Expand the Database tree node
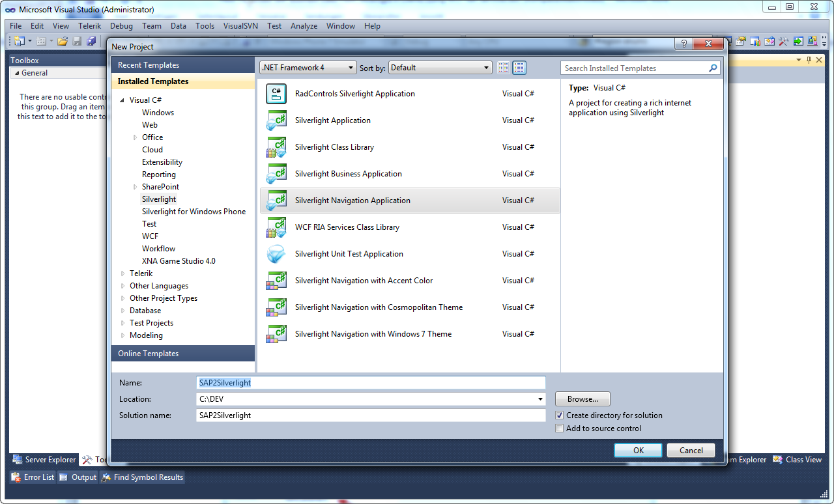834x504 pixels. 122,311
